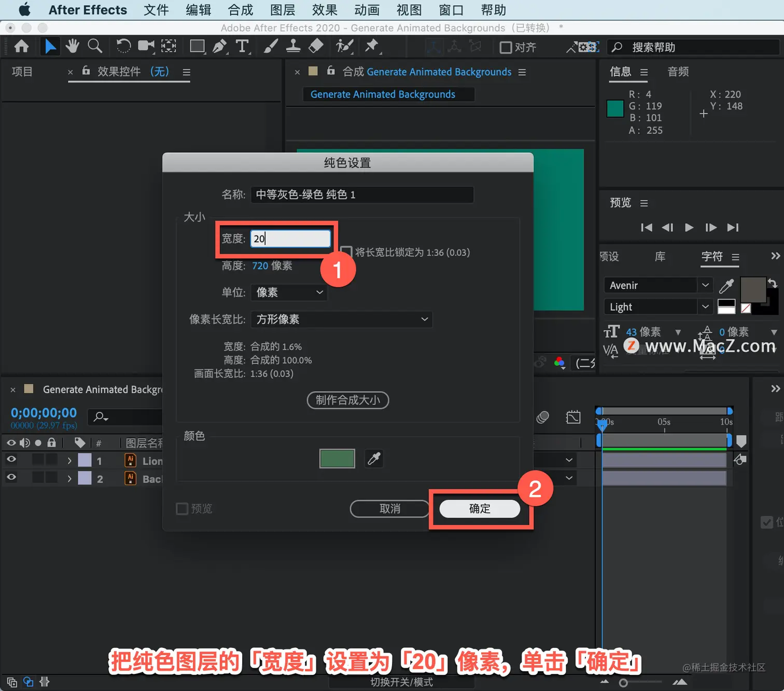This screenshot has width=784, height=691.
Task: Click the green solid color swatch
Action: (337, 459)
